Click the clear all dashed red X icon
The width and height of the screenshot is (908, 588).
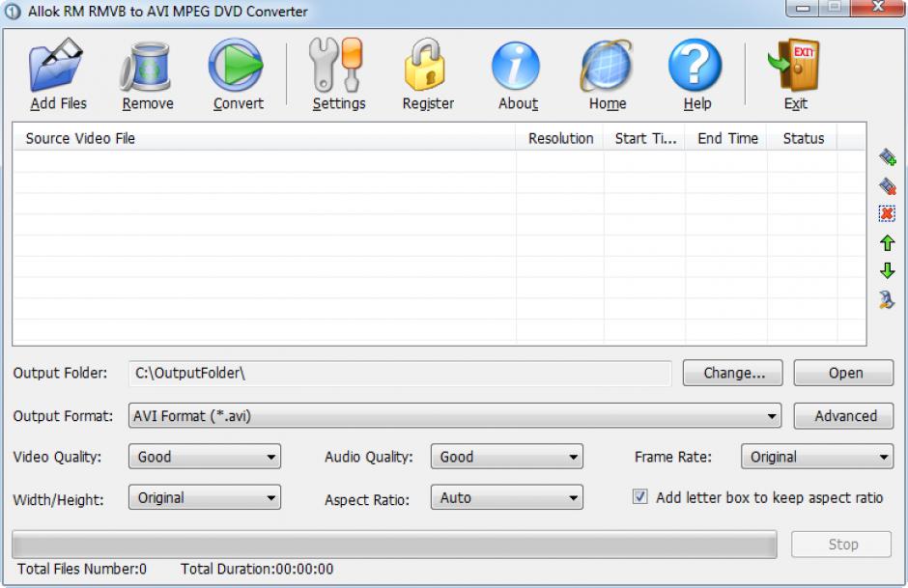click(887, 213)
